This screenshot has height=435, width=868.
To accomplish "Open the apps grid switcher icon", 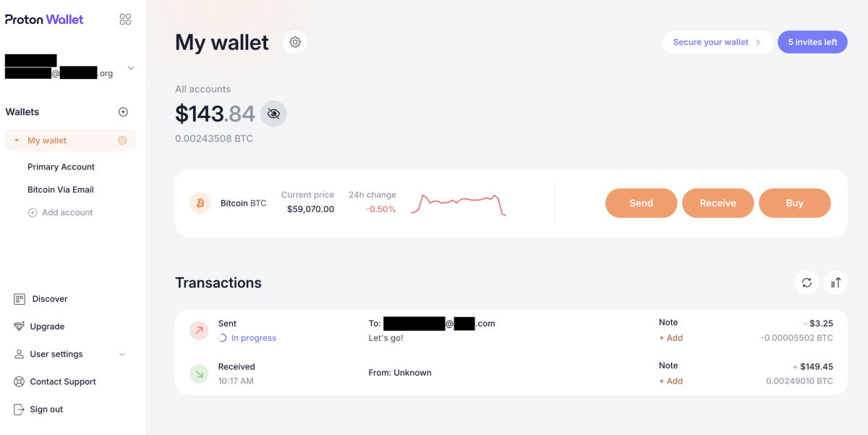I will (125, 20).
